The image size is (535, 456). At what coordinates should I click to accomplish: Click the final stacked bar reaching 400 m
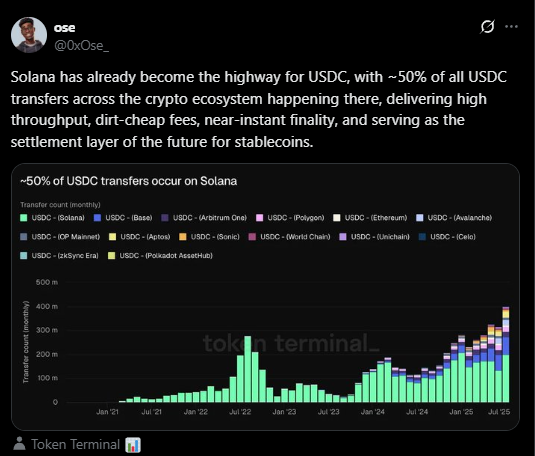coord(506,355)
